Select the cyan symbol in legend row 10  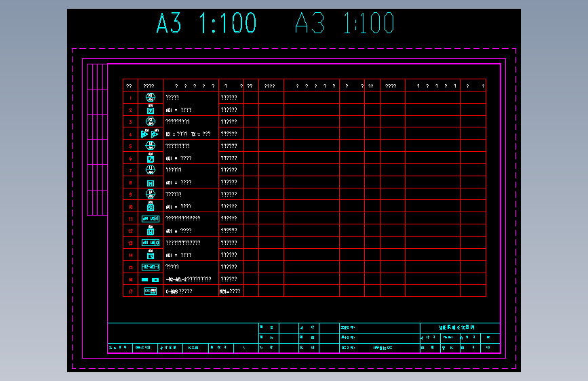(x=151, y=206)
